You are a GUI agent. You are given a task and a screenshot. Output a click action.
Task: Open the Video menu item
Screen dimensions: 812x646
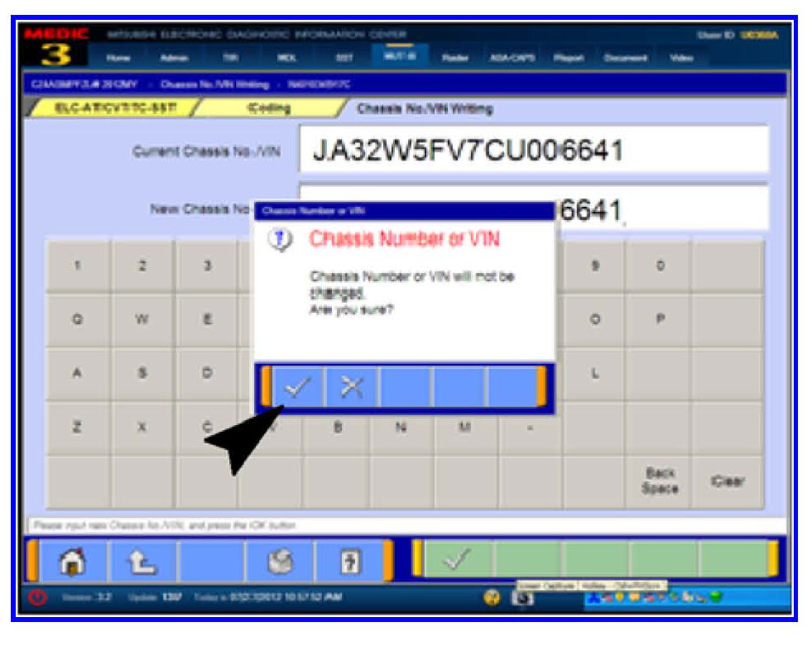click(680, 57)
